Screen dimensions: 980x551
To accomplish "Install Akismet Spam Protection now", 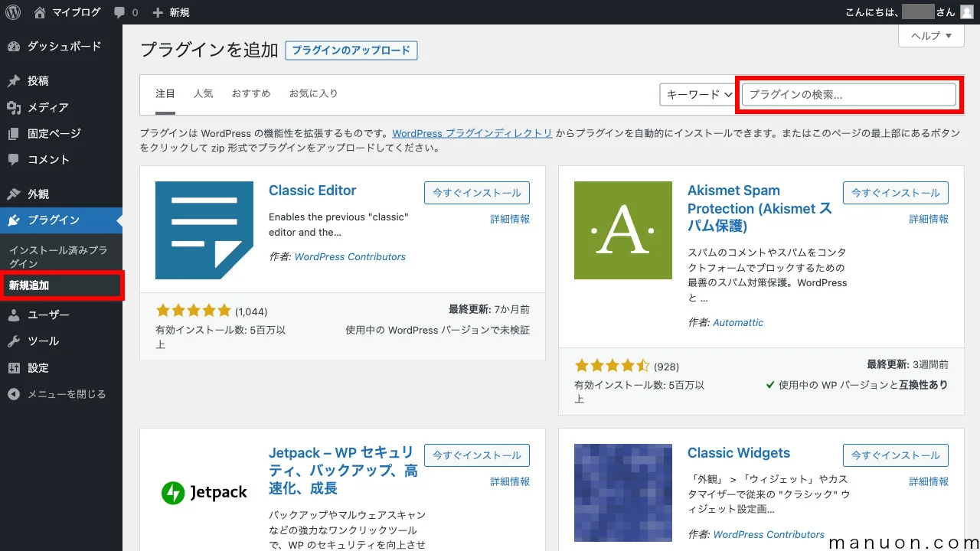I will pyautogui.click(x=896, y=193).
